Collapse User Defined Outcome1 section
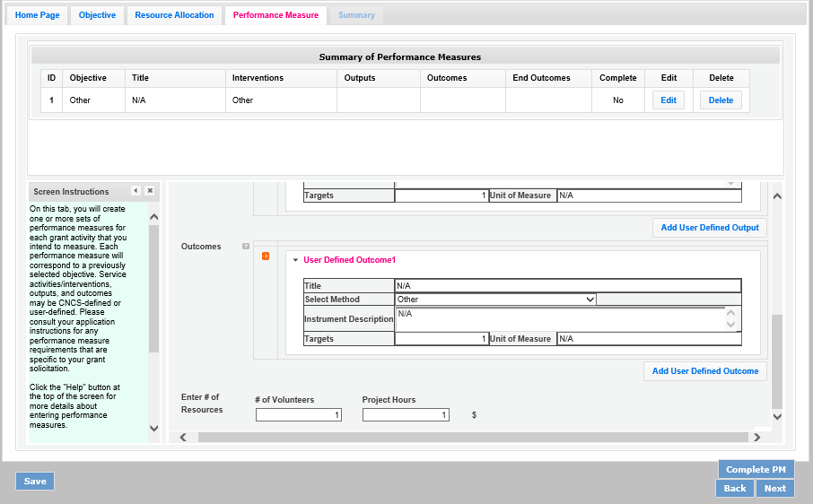 tap(295, 260)
